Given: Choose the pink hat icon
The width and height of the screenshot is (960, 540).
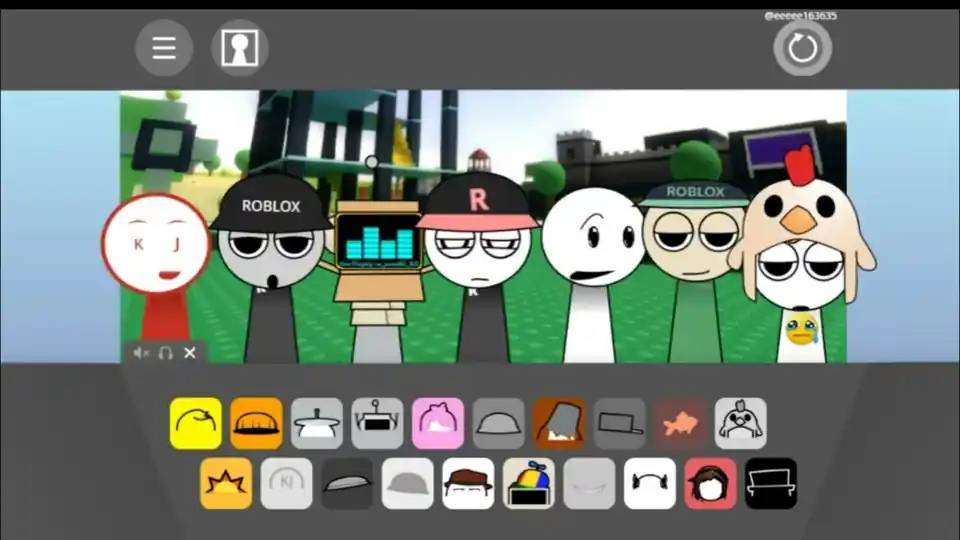Looking at the screenshot, I should [438, 423].
